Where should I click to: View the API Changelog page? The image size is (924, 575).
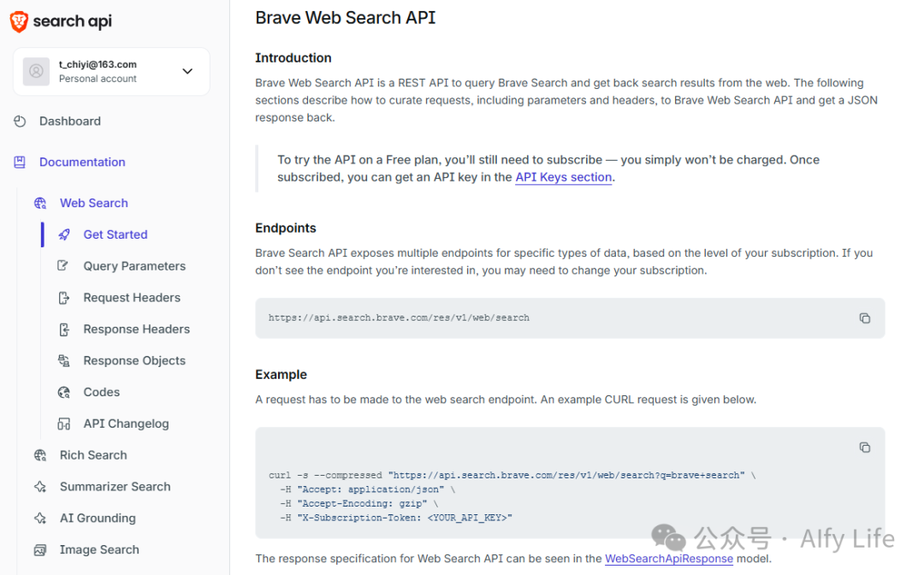(x=126, y=424)
